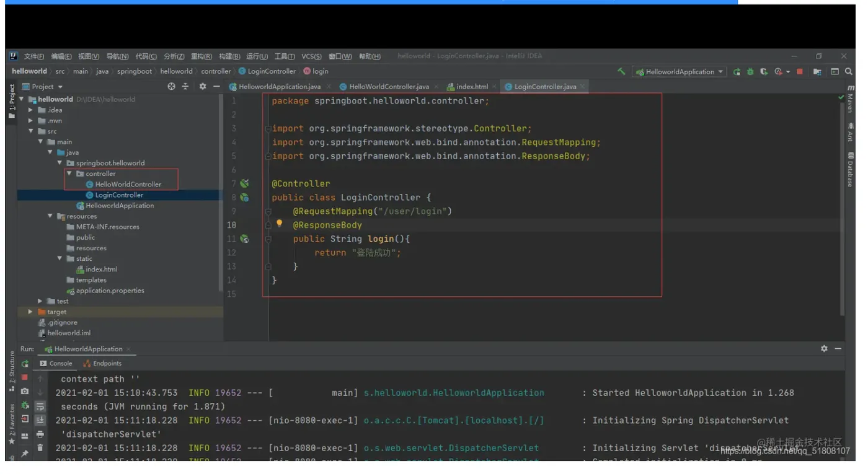Switch to HelloWorldController.java editor tab
The height and width of the screenshot is (474, 868).
(x=389, y=87)
